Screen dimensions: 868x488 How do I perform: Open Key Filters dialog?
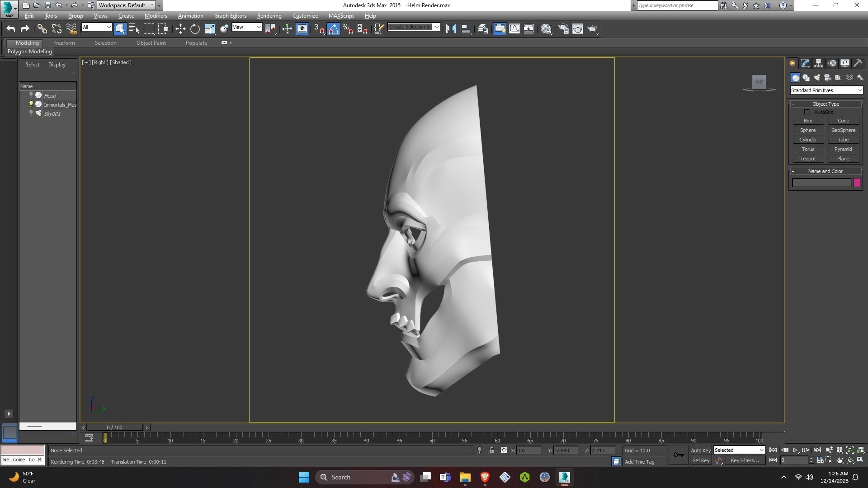point(745,460)
